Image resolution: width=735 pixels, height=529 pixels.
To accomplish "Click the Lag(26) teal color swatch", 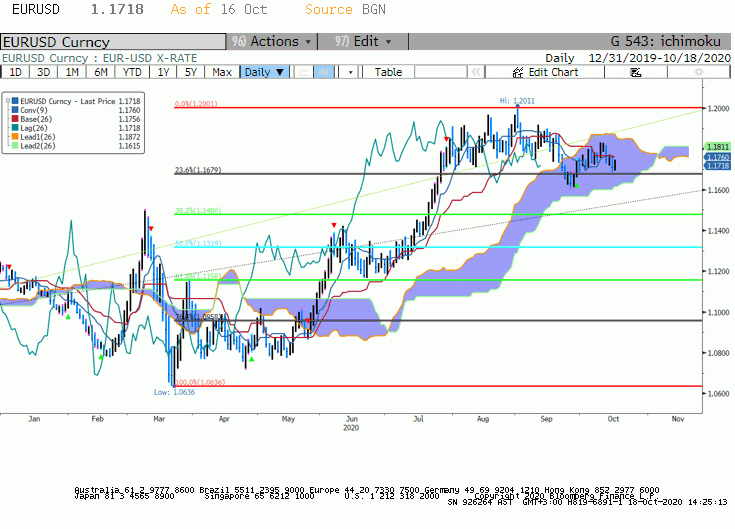I will tap(15, 128).
